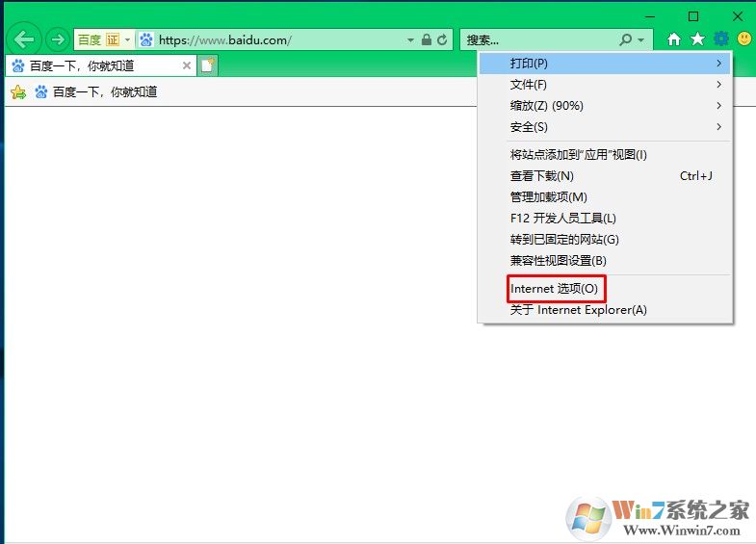The image size is (756, 544).
Task: Open the 百度一下，你就知道 favorites bar link
Action: (96, 92)
